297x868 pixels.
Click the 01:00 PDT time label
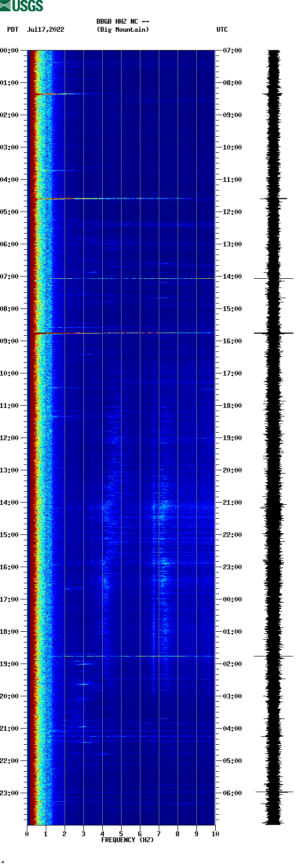tap(9, 83)
